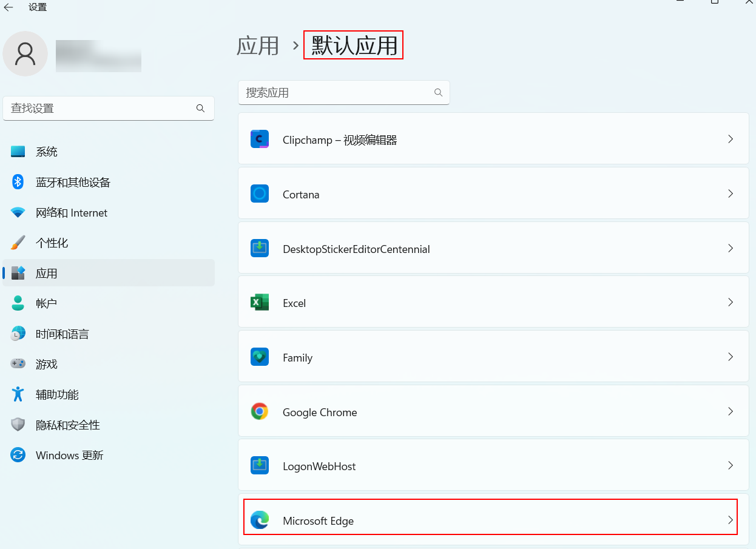Click the LogonWebHost icon

(x=260, y=466)
